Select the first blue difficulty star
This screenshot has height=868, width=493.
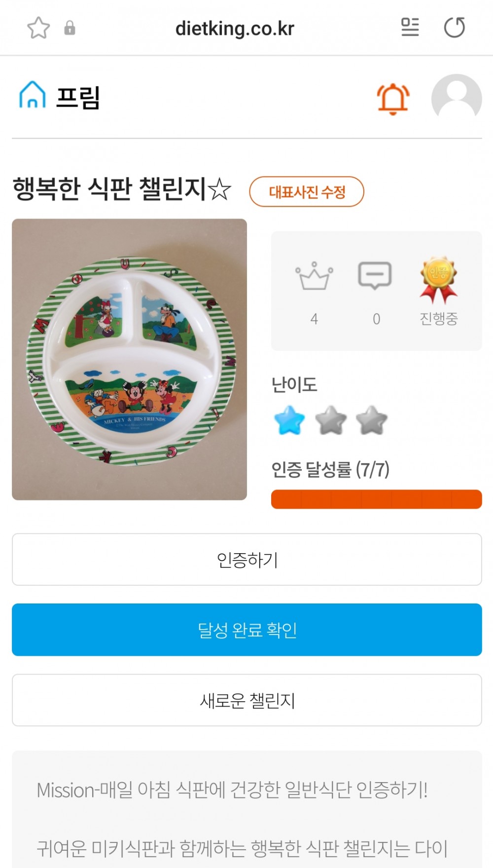pos(289,420)
